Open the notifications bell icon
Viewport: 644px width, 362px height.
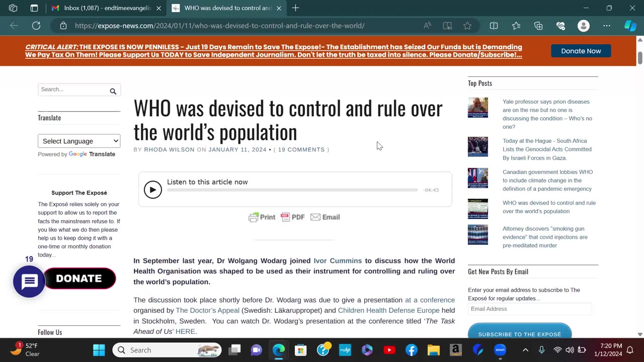[630, 350]
